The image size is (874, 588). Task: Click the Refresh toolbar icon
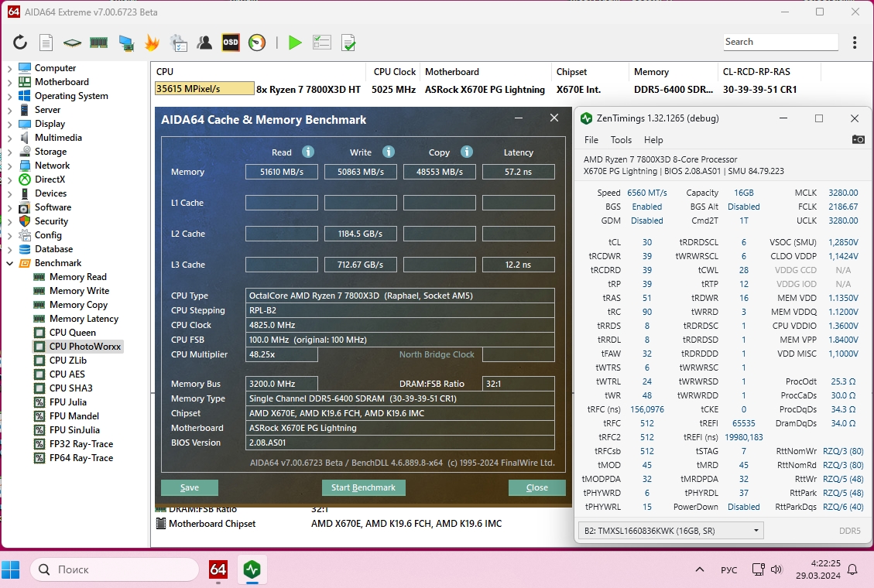pos(20,43)
